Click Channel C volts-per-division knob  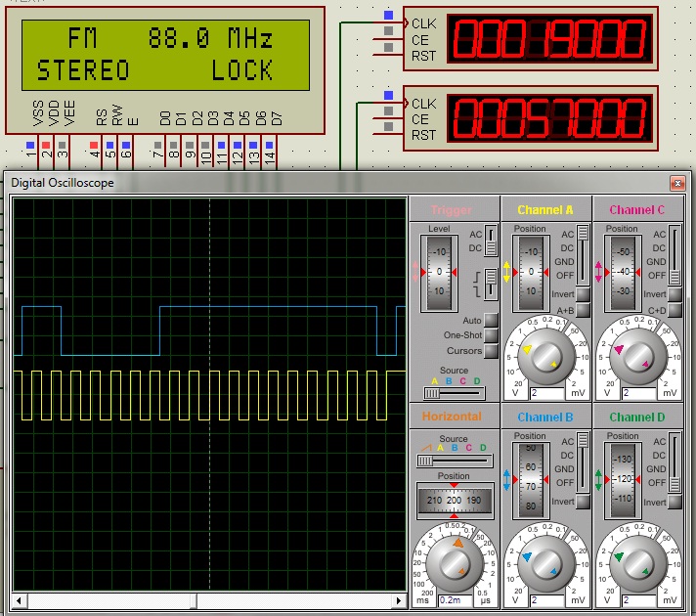click(x=638, y=356)
